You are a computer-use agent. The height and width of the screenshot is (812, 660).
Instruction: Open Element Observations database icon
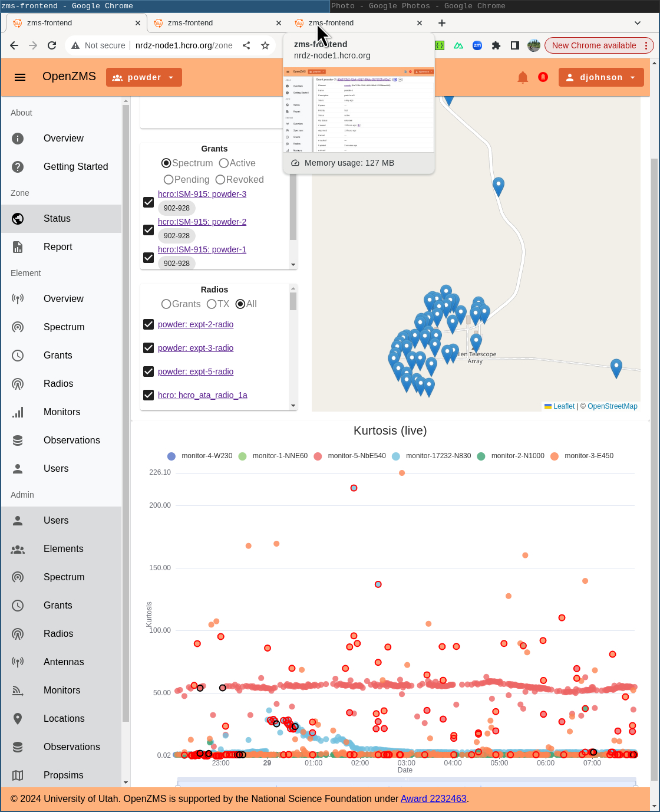18,440
